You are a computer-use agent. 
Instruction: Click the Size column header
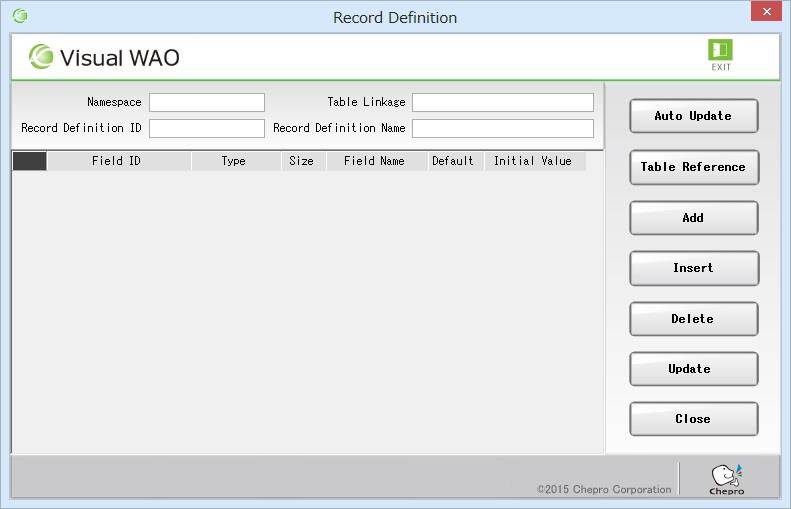coord(302,161)
